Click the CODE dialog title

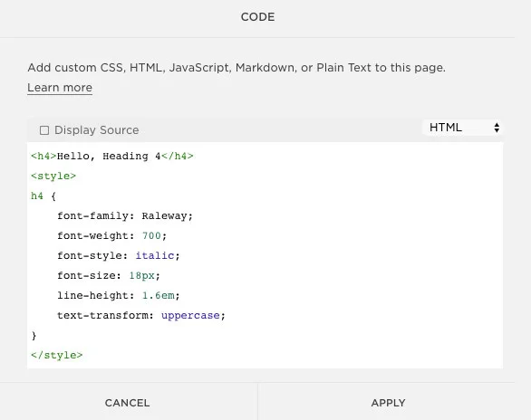click(257, 17)
